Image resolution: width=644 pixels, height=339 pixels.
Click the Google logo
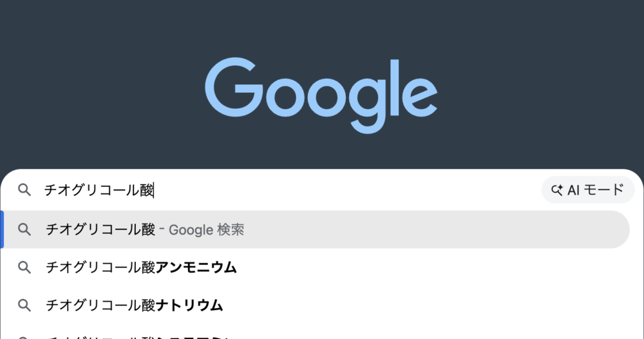(321, 95)
